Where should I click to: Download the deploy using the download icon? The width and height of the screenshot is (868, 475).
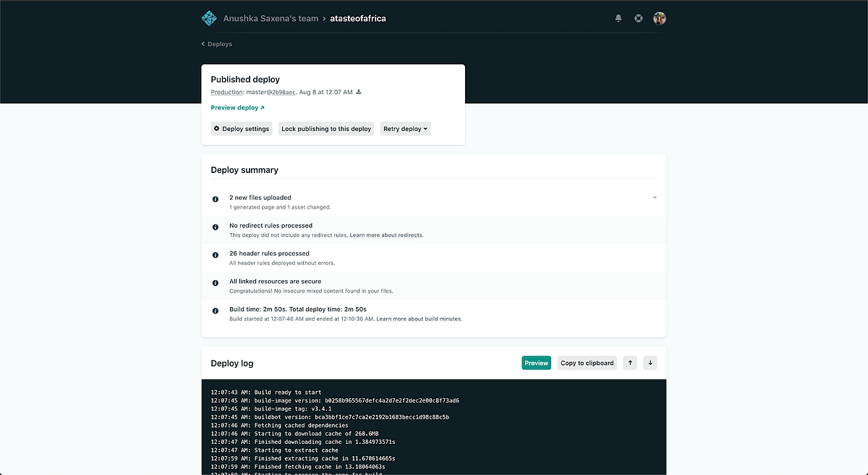tap(360, 92)
